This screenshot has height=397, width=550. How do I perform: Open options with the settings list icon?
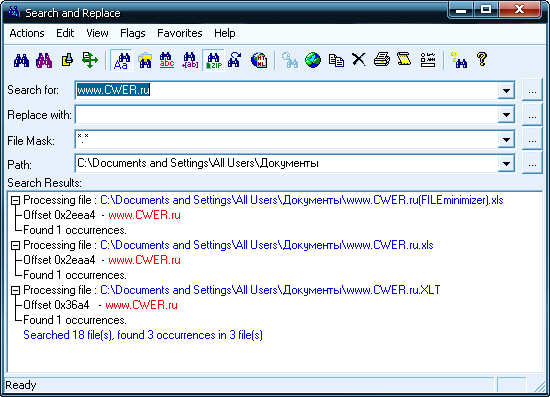click(428, 60)
